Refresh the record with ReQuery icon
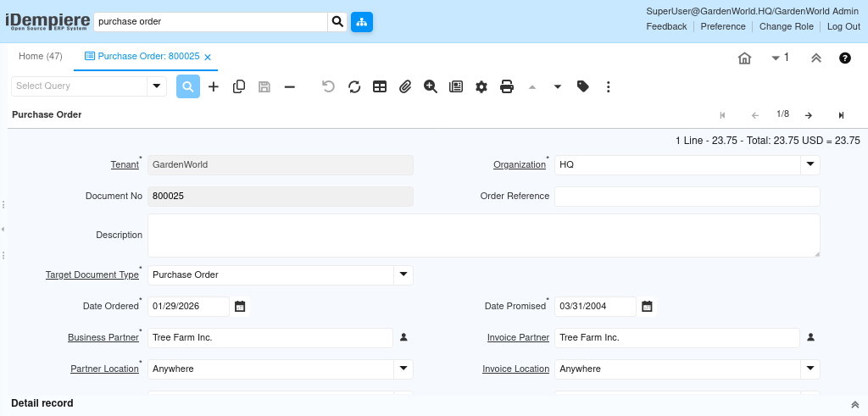Screen dimensions: 868x416 click(354, 86)
